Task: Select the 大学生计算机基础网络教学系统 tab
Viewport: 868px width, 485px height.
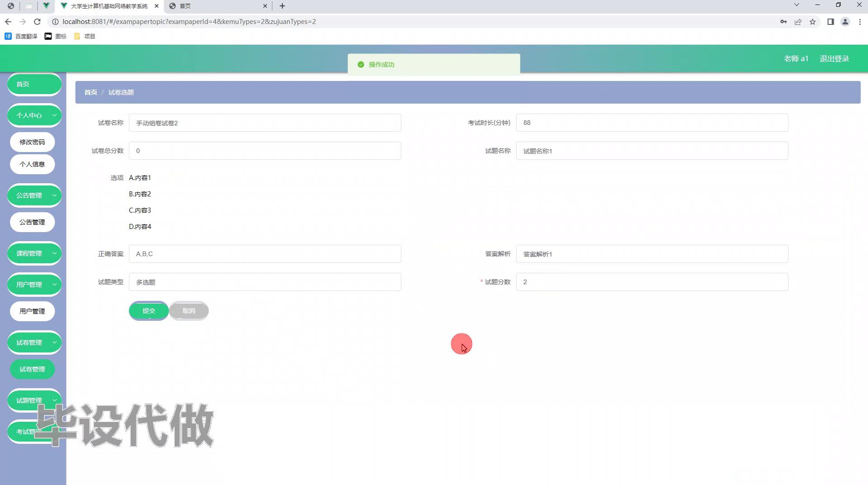Action: coord(108,6)
